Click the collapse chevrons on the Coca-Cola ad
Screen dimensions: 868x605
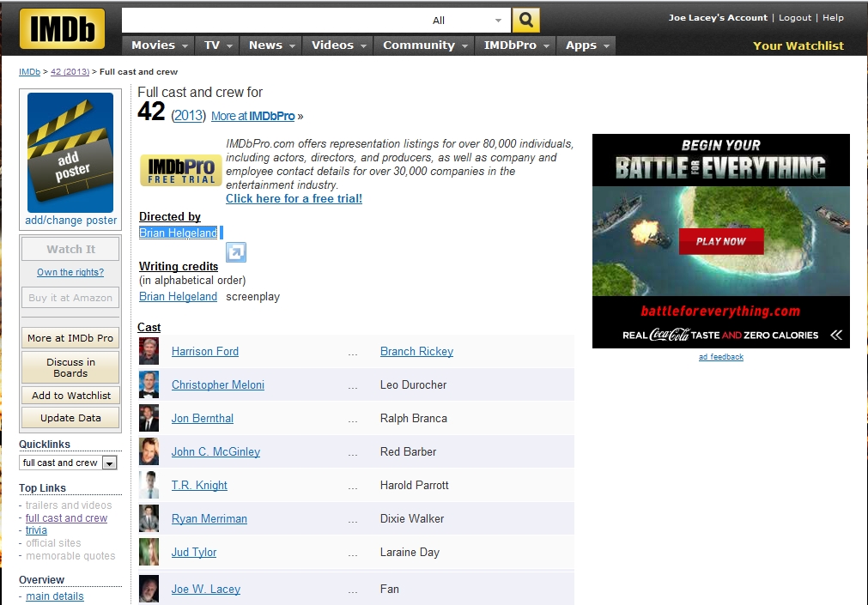[836, 335]
